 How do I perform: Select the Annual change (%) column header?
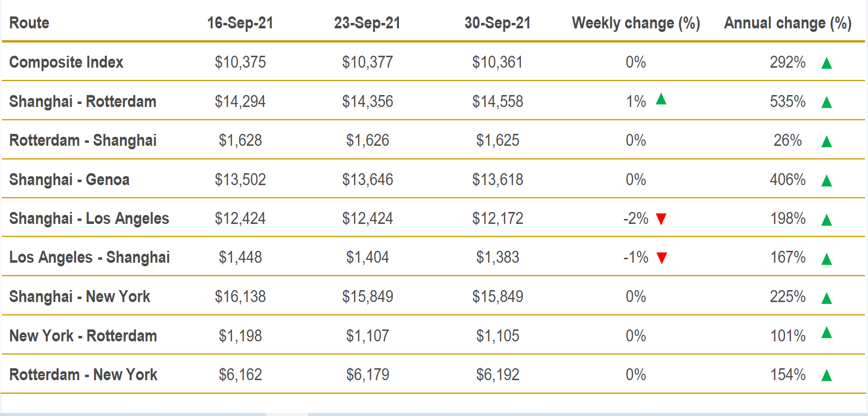coord(788,23)
